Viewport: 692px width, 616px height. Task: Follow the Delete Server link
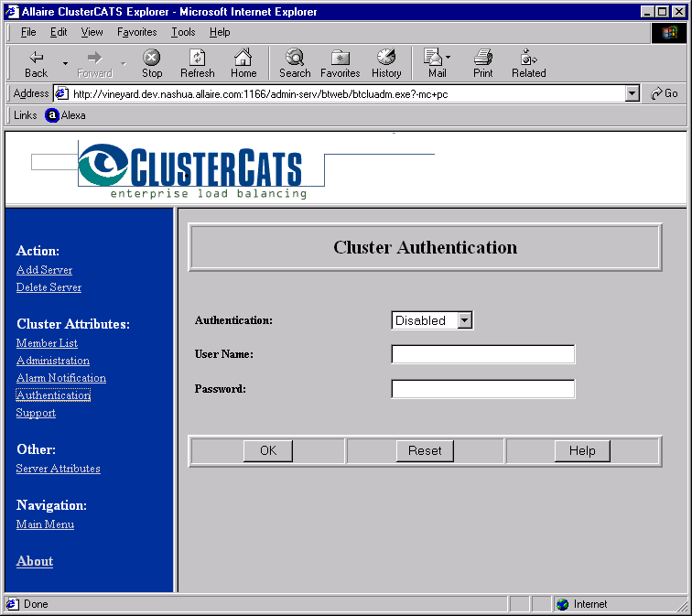point(49,287)
